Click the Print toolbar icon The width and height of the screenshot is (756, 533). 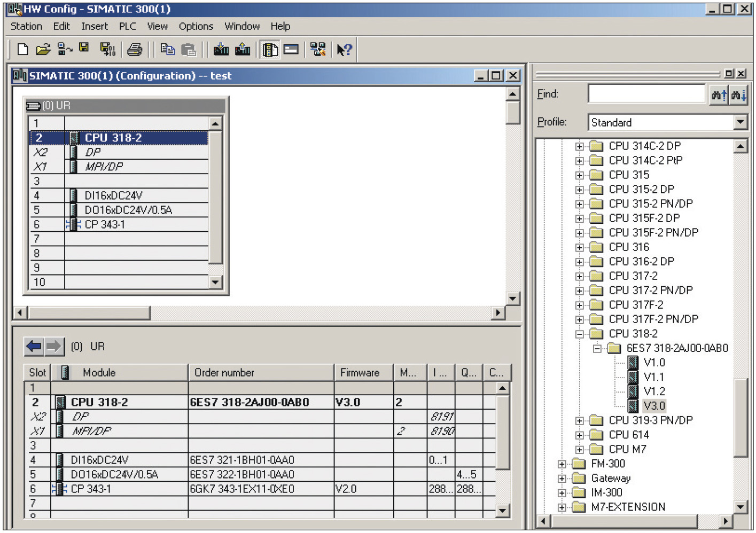click(135, 50)
